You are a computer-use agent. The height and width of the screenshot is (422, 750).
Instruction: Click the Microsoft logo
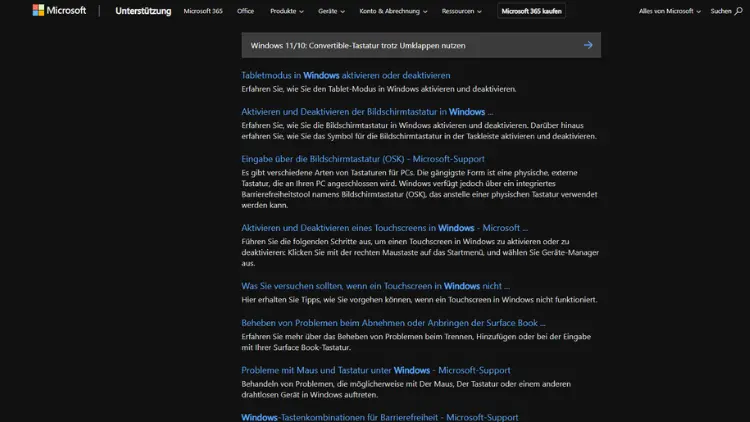coord(59,11)
